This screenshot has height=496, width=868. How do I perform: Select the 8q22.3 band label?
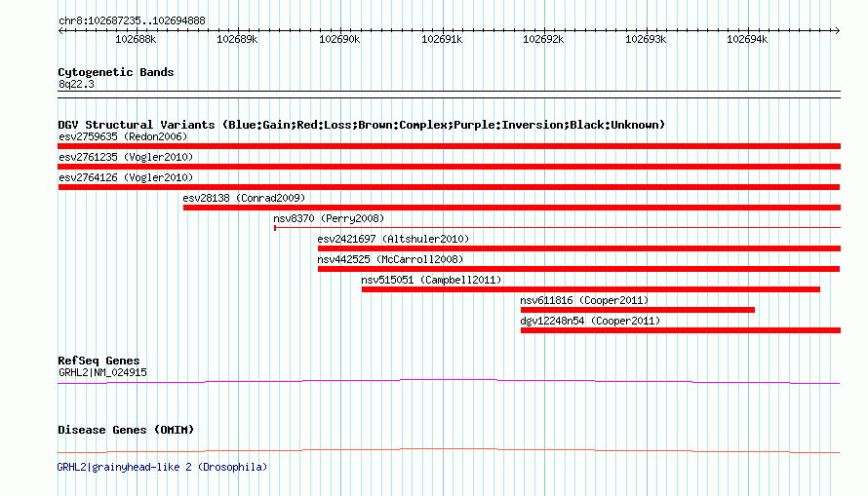tap(76, 84)
